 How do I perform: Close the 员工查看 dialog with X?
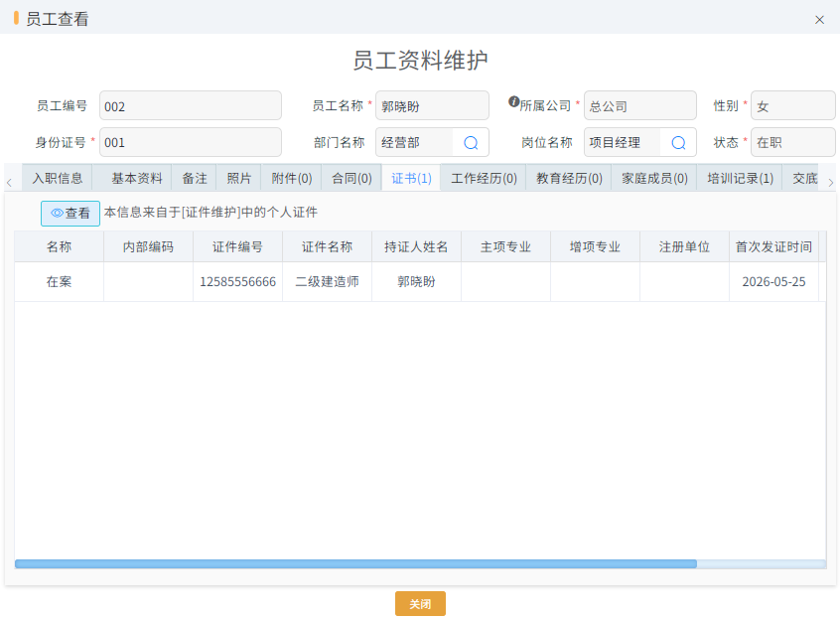tap(819, 20)
